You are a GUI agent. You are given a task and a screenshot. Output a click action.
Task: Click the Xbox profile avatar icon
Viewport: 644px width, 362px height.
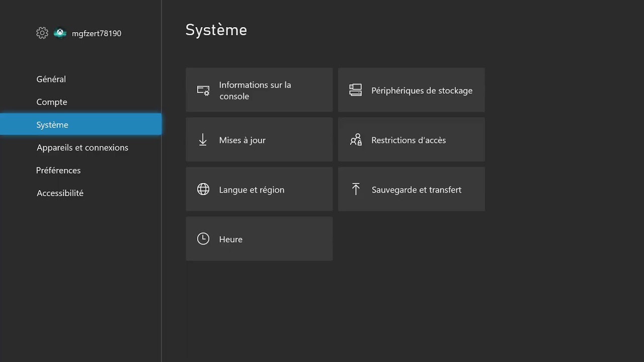click(x=60, y=33)
